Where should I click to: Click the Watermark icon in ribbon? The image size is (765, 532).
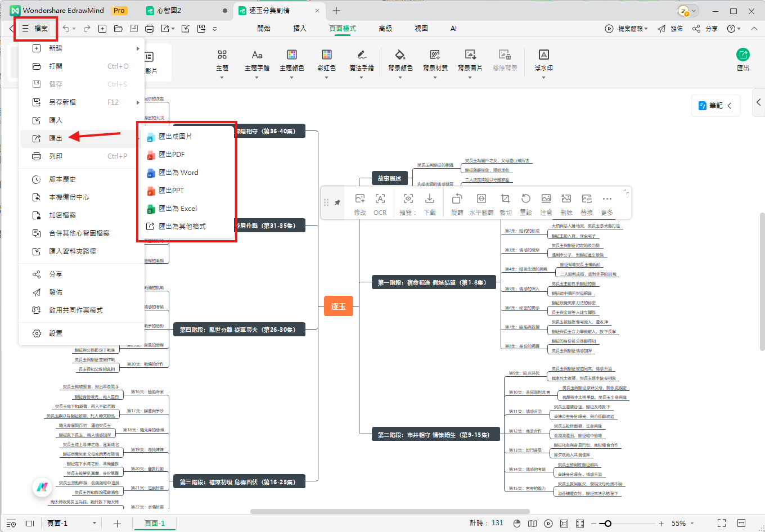[x=543, y=60]
